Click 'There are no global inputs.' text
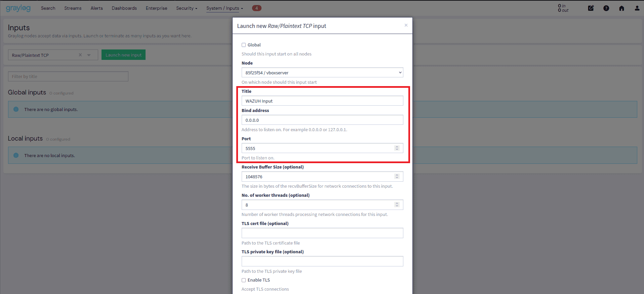Viewport: 644px width, 294px height. 51,109
